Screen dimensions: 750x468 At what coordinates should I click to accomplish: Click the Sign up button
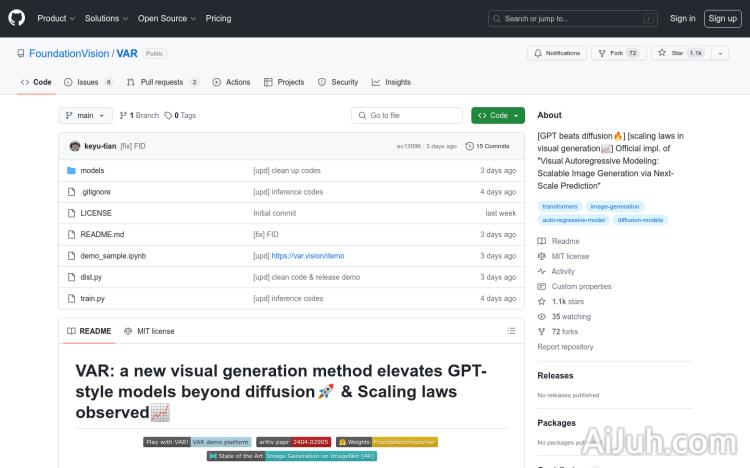(721, 18)
